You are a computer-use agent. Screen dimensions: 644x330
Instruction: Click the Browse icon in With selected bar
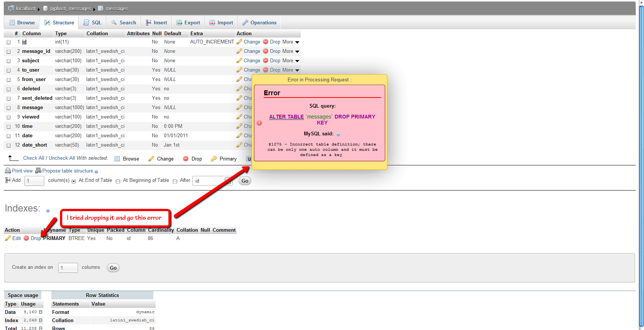117,159
